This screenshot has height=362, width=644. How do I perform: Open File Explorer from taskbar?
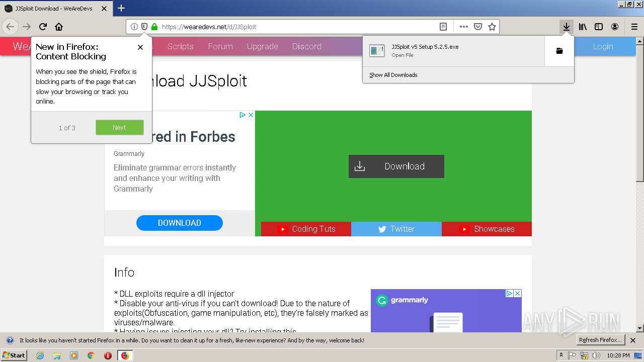[x=57, y=355]
